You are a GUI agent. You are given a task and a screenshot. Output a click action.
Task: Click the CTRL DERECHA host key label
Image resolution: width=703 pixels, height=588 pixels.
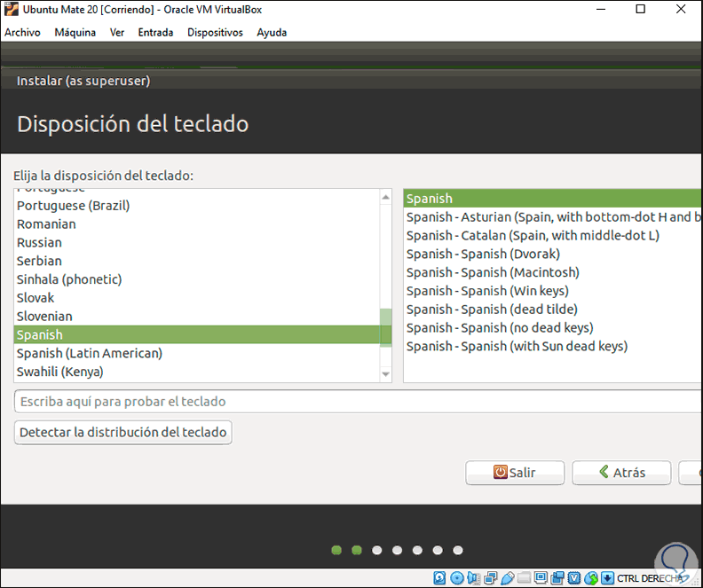649,578
